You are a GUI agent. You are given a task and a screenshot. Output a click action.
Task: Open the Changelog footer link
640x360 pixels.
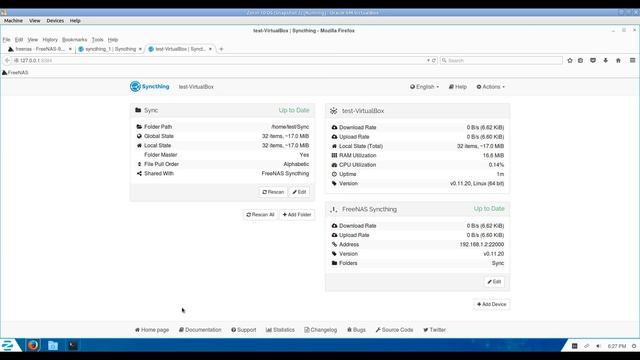point(320,330)
